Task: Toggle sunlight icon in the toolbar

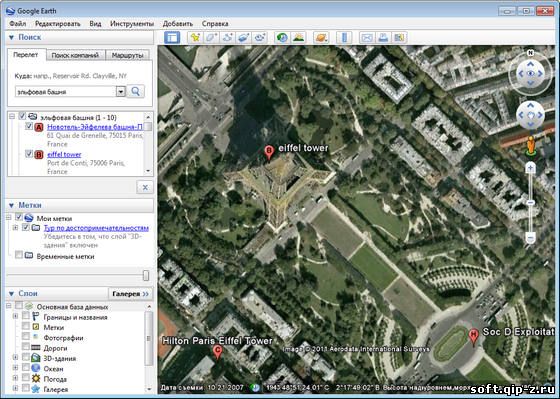Action: (x=298, y=38)
